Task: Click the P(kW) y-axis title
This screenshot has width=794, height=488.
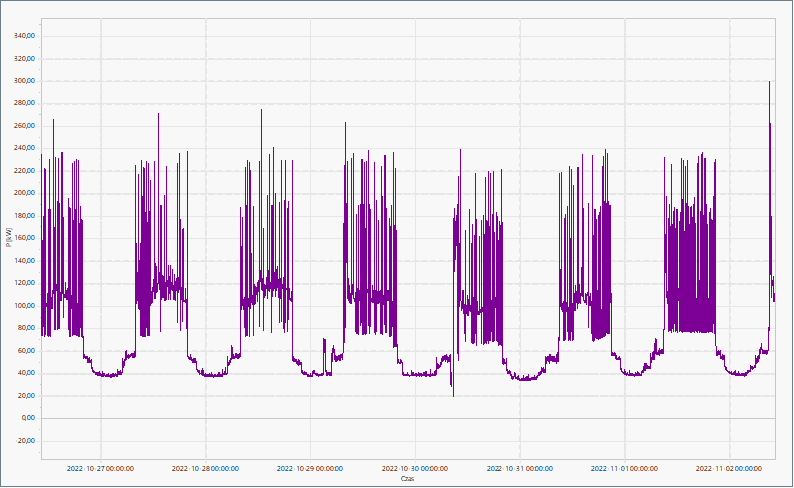Action: (8, 238)
